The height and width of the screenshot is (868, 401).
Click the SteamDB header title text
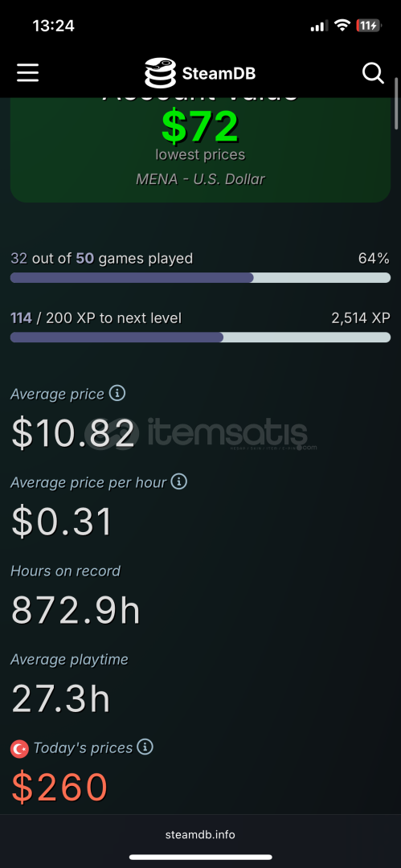coord(219,73)
